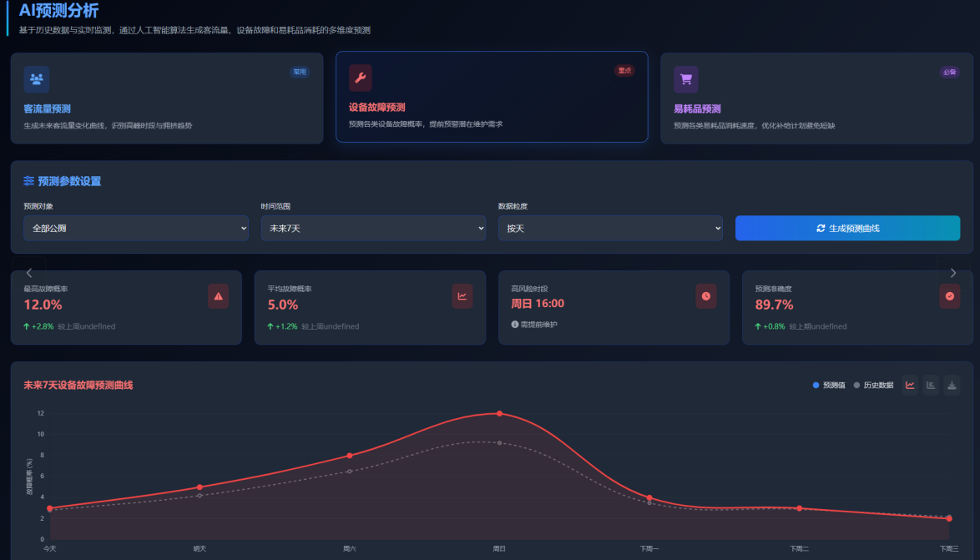Select the 客流量预测 card title
980x560 pixels.
click(47, 108)
